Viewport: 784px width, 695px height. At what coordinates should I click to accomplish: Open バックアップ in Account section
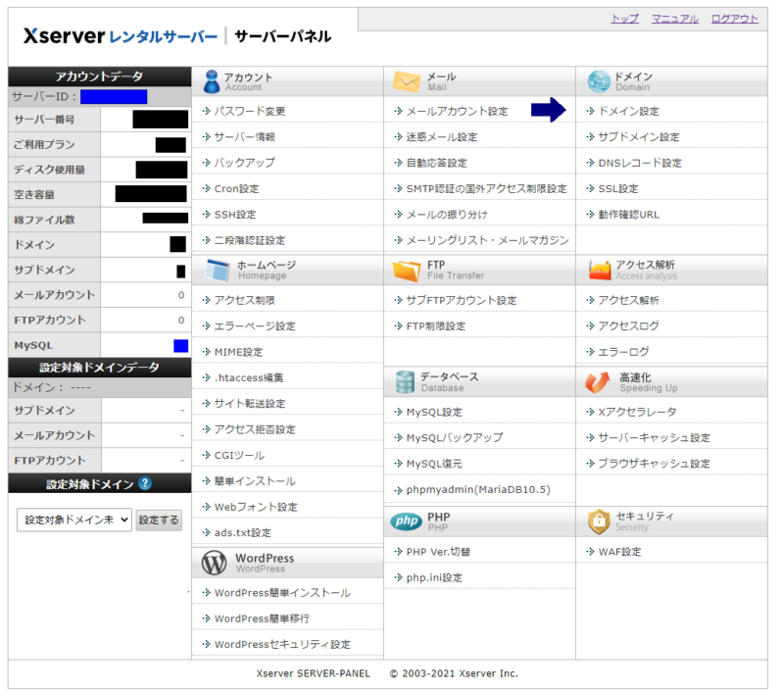click(244, 163)
